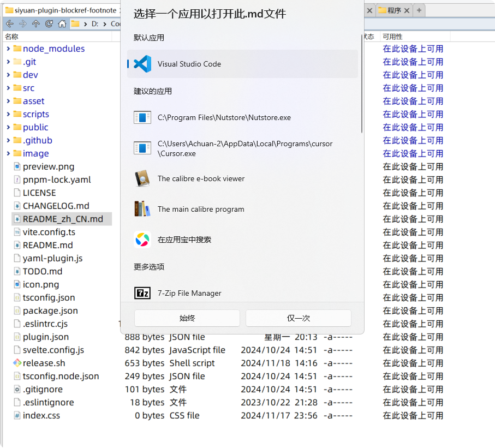Screen dimensions: 495x448
Task: Click the .github folder name
Action: tap(37, 140)
